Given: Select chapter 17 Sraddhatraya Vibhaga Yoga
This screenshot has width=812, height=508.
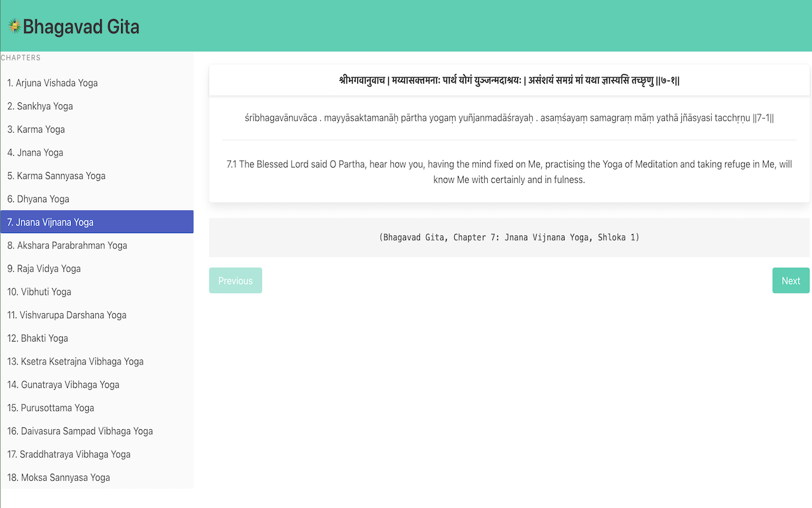Looking at the screenshot, I should point(97,454).
